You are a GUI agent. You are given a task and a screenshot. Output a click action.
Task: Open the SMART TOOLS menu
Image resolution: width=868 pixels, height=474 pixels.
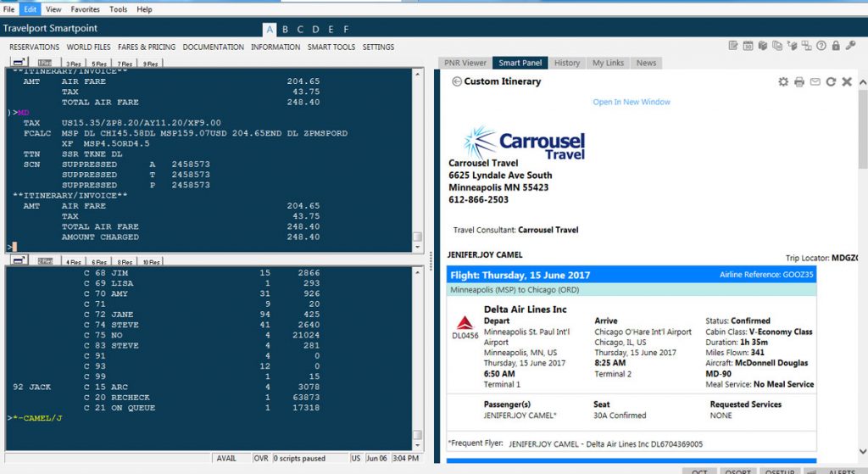pyautogui.click(x=331, y=47)
